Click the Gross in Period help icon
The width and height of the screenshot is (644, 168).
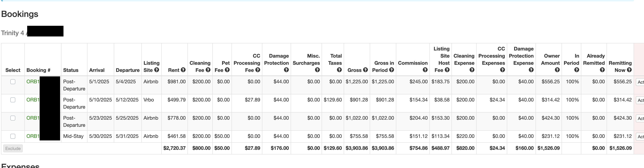point(391,70)
